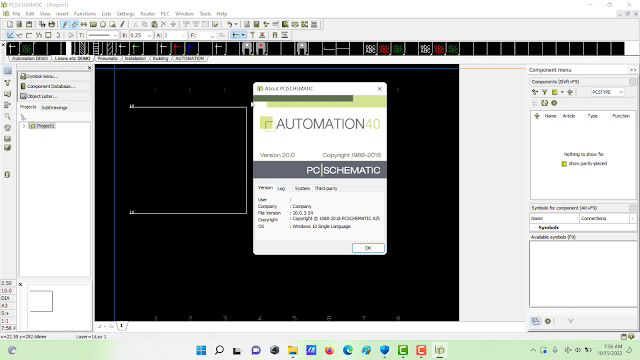Open Windows Start menu
Image resolution: width=640 pixels, height=360 pixels.
point(201,350)
